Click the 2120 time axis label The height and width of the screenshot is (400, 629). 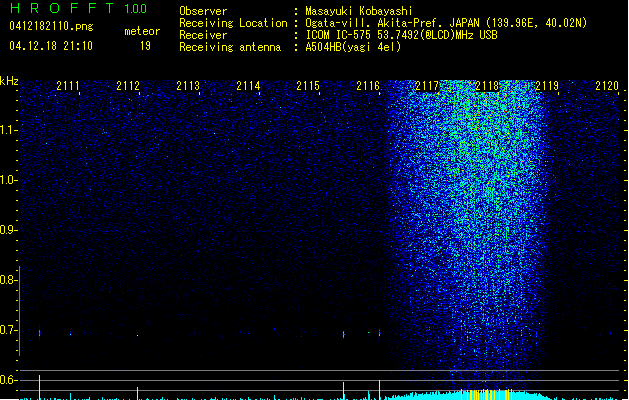607,86
